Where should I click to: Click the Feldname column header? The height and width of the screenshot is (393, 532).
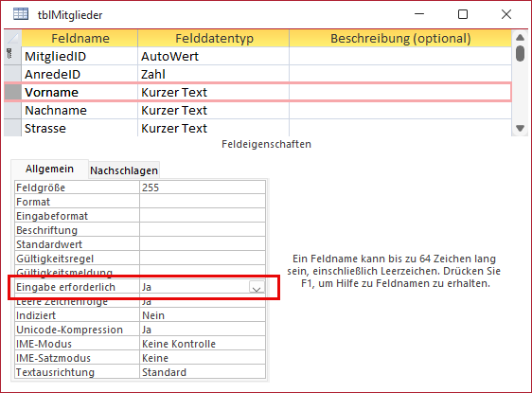(x=80, y=38)
